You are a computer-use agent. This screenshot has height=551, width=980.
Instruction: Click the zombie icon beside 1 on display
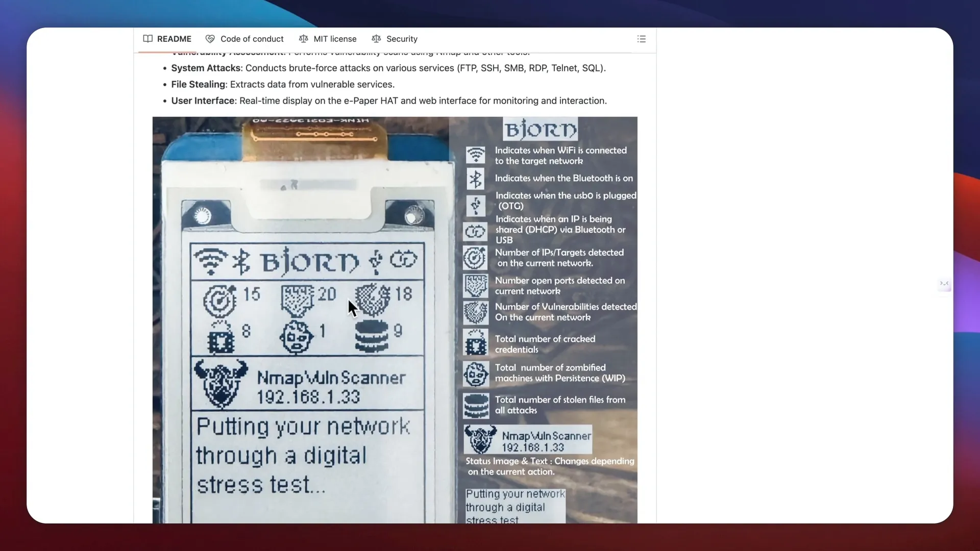click(x=297, y=337)
